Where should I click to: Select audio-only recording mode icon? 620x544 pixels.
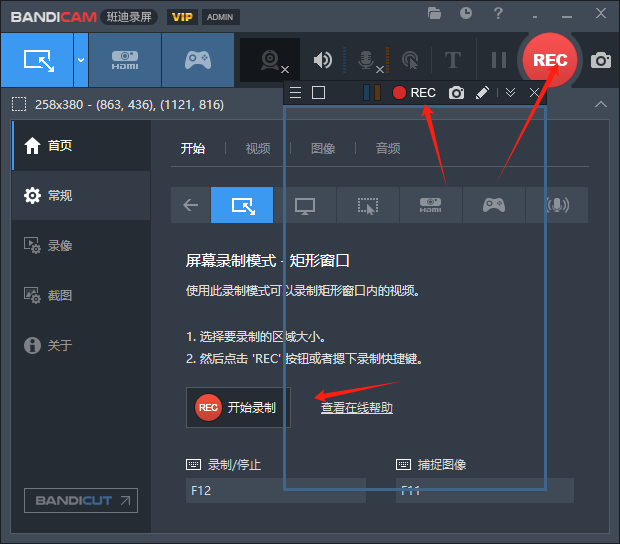(x=557, y=205)
